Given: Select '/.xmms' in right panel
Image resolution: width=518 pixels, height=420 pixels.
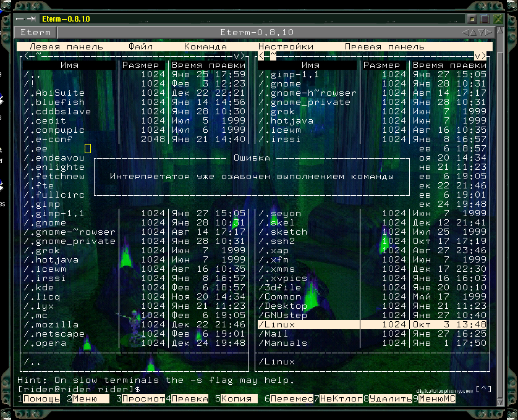Looking at the screenshot, I should point(372,269).
